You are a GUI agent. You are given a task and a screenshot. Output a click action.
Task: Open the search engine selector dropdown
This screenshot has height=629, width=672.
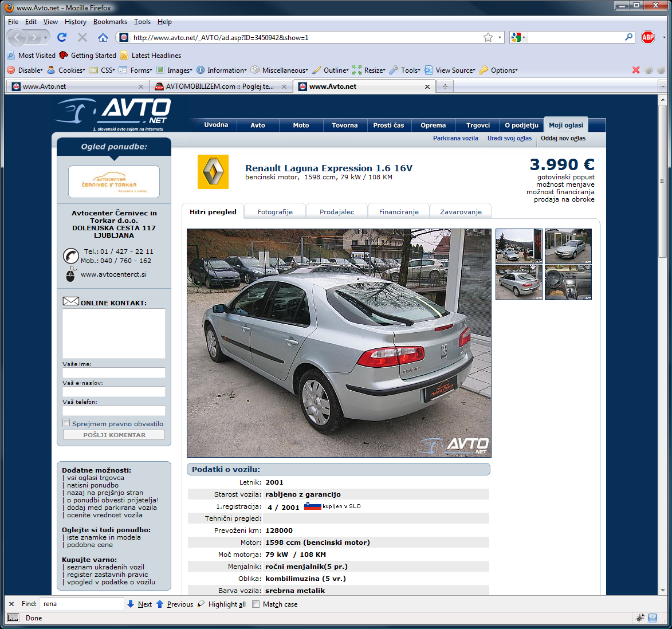point(518,37)
